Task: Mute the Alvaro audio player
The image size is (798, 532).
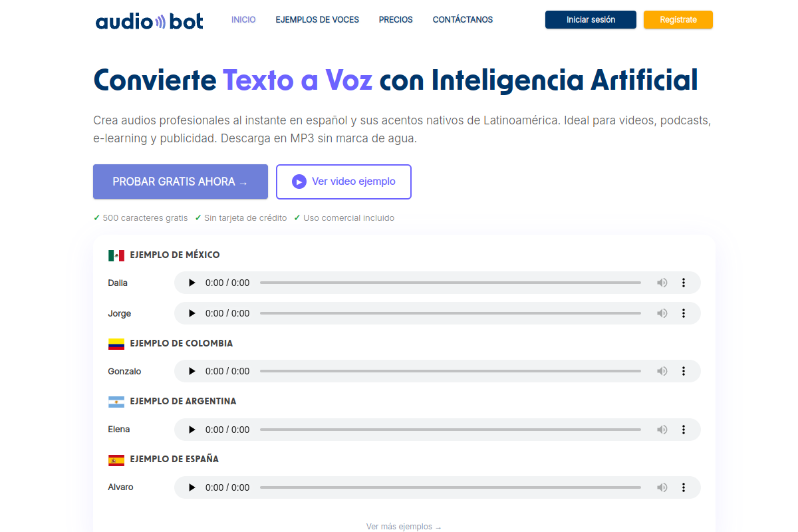Action: tap(662, 487)
